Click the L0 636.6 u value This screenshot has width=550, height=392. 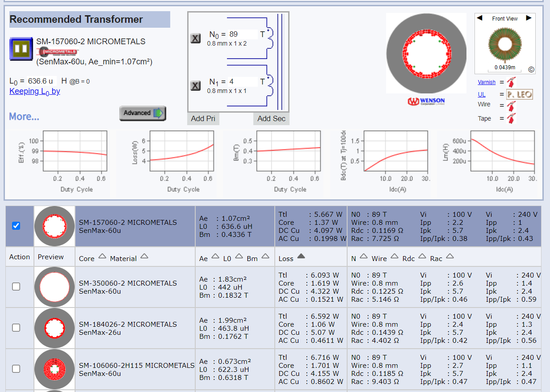[x=41, y=81]
